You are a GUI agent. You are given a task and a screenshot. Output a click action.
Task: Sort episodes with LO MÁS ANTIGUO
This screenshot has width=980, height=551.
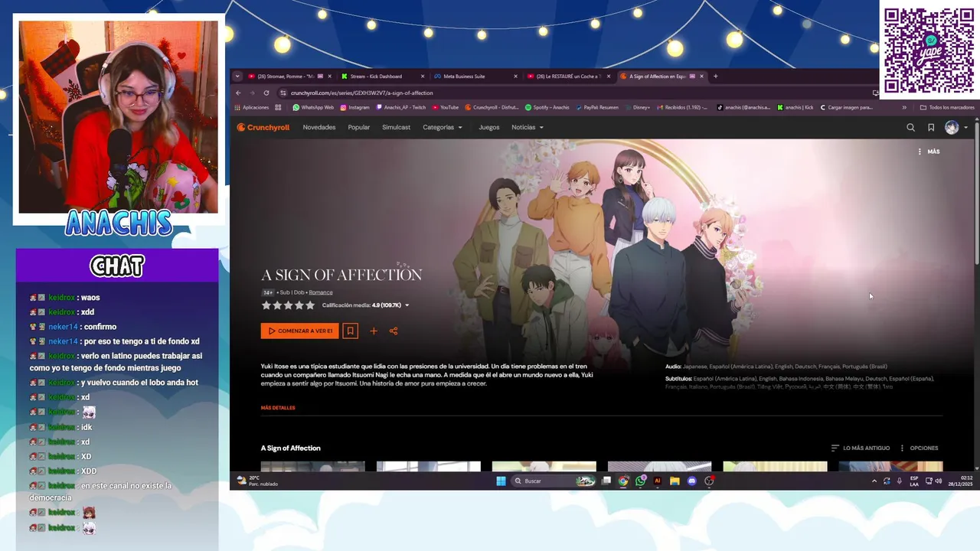[x=861, y=448]
